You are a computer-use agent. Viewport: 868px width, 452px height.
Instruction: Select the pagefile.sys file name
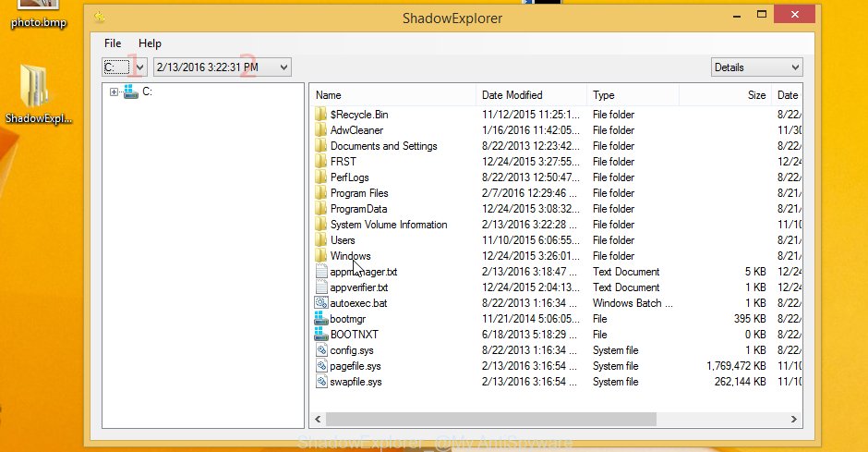click(x=356, y=366)
